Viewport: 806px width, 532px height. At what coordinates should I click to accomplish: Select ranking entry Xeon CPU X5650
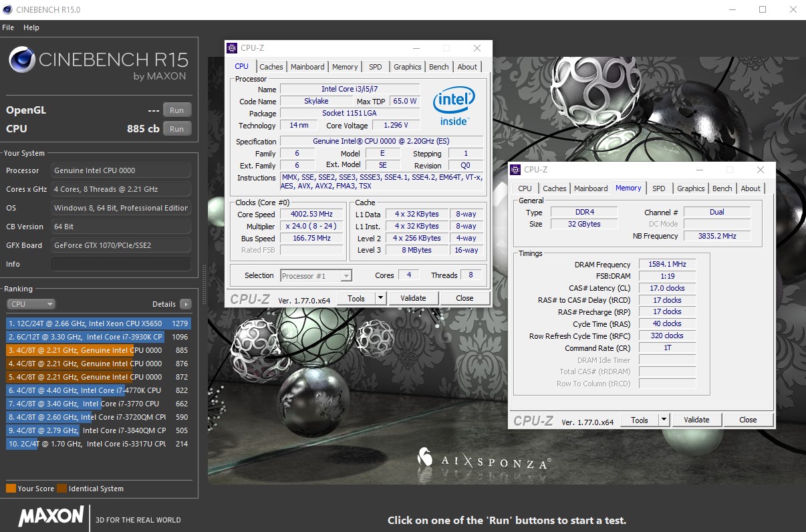pos(99,323)
